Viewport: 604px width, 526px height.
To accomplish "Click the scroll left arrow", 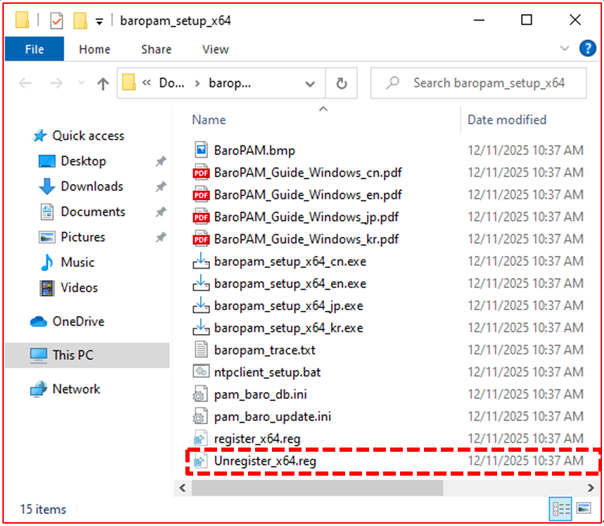I will pos(183,488).
